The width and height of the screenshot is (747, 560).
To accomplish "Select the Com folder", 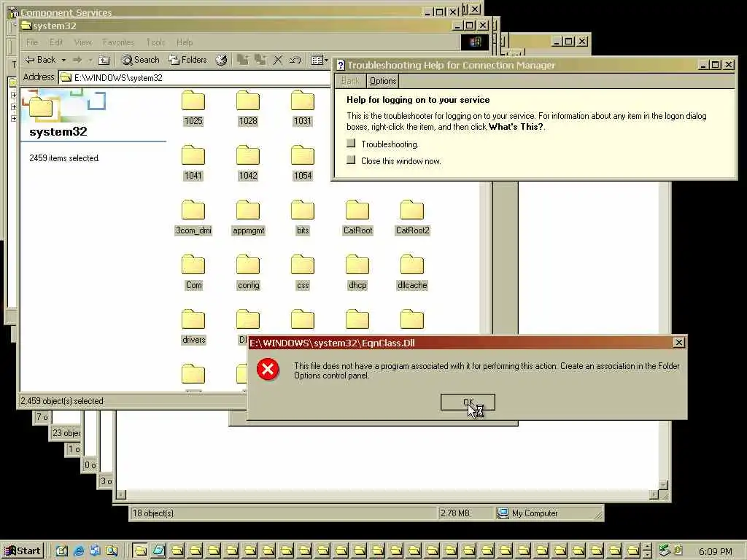I will (x=193, y=273).
